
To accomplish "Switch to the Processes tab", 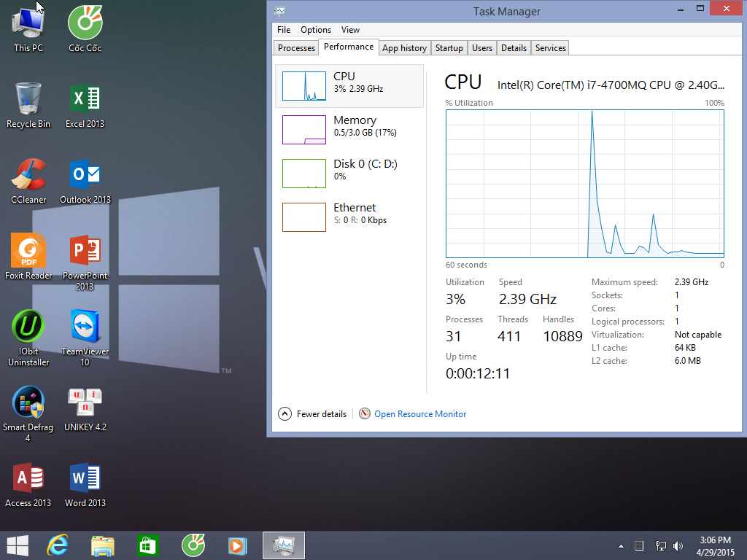I will click(296, 48).
